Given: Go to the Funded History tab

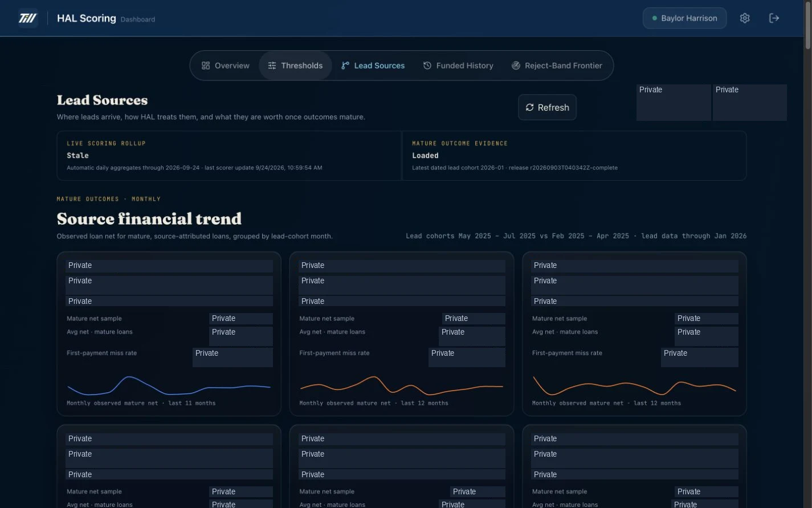Looking at the screenshot, I should coord(458,66).
